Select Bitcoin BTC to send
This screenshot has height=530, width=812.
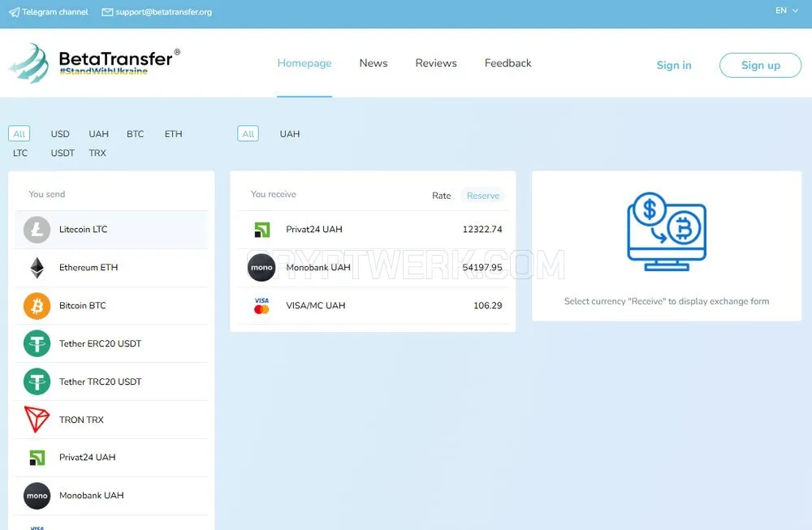click(x=111, y=306)
